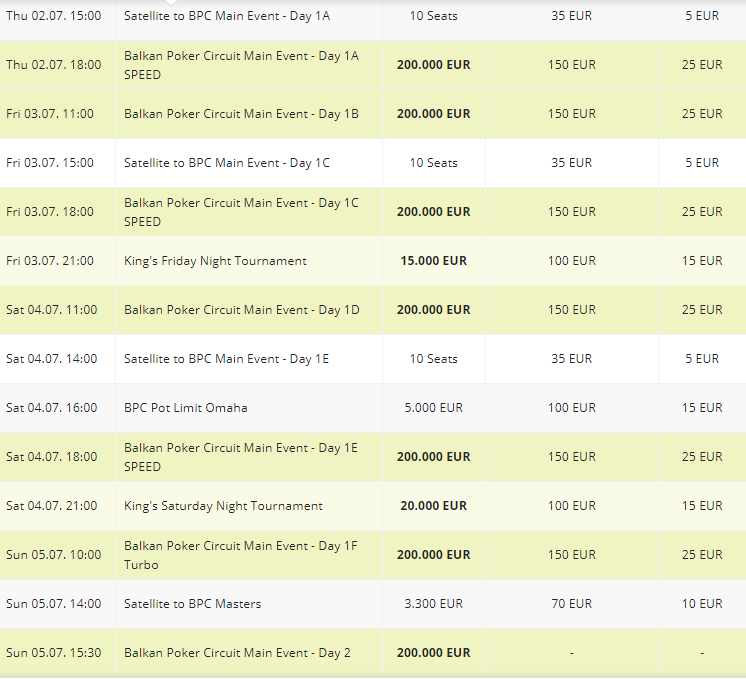Open 'Balkan Poker Circuit Main Event - Day 1F Turbo'
Viewport: 746px width, 679px height.
click(241, 555)
